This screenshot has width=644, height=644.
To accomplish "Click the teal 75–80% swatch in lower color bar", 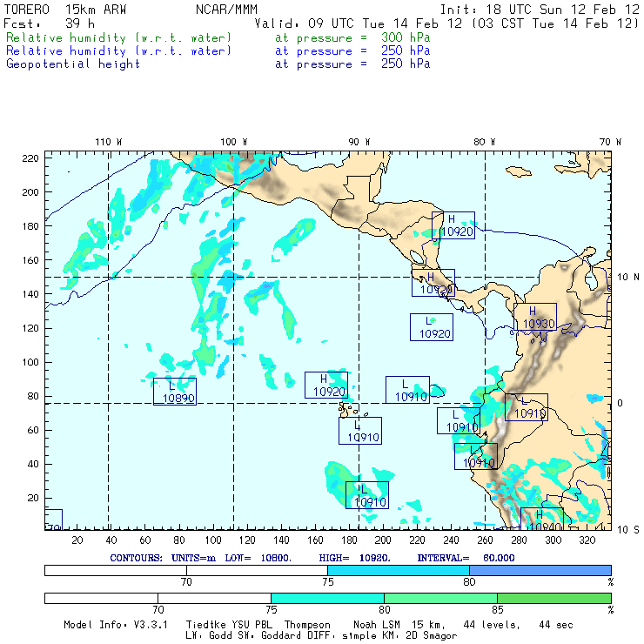I will coord(327,598).
